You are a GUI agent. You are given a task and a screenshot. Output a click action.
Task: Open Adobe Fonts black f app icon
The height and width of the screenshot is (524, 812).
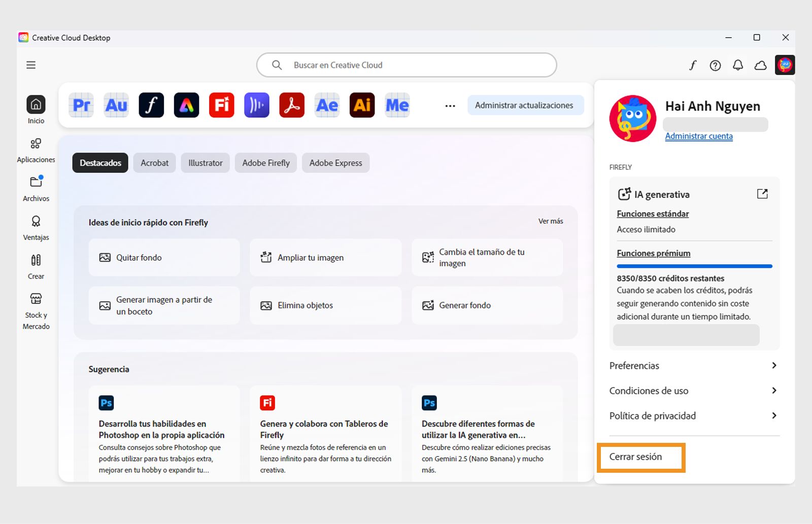pyautogui.click(x=151, y=105)
